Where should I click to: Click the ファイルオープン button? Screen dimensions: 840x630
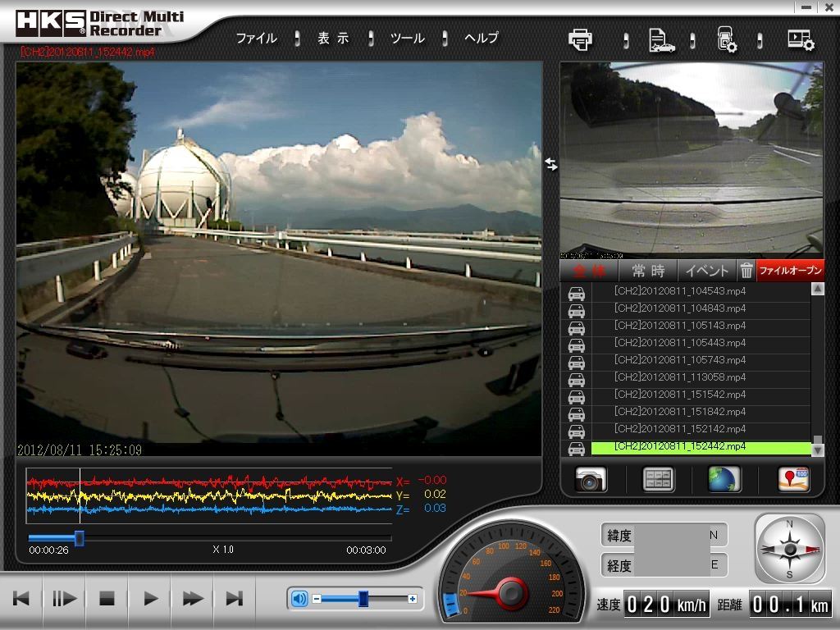[x=790, y=271]
